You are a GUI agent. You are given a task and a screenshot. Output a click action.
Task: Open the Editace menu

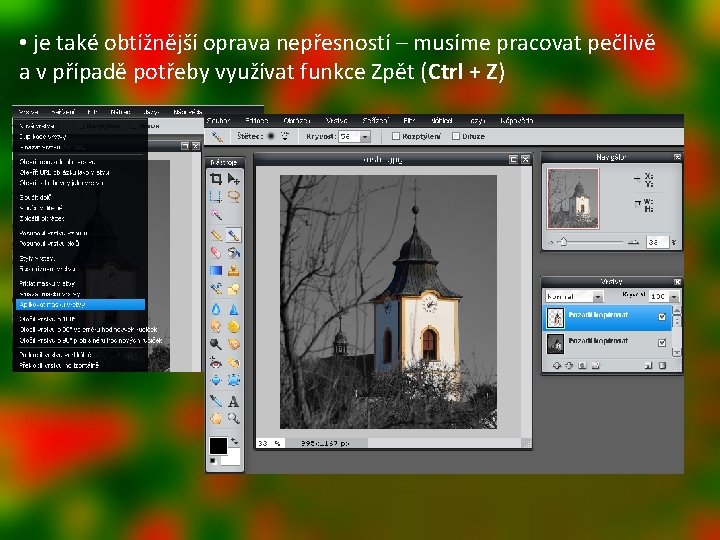pos(256,121)
